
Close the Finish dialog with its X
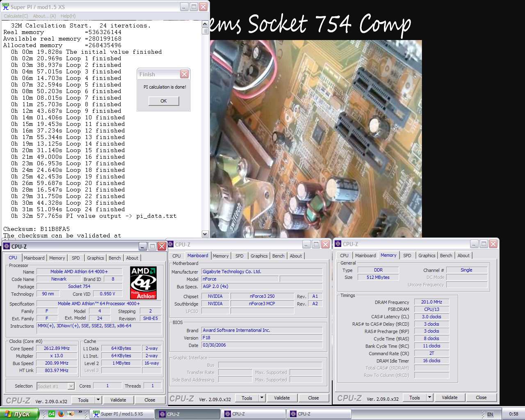tap(185, 74)
